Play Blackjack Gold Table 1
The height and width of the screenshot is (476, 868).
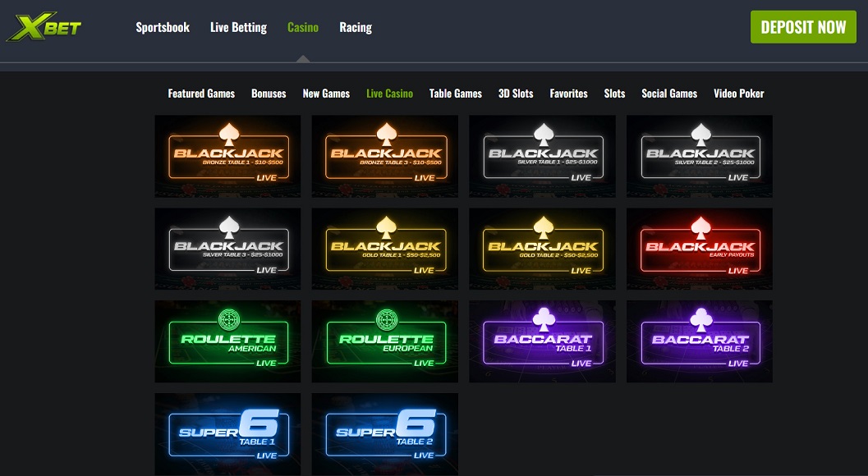tap(385, 249)
